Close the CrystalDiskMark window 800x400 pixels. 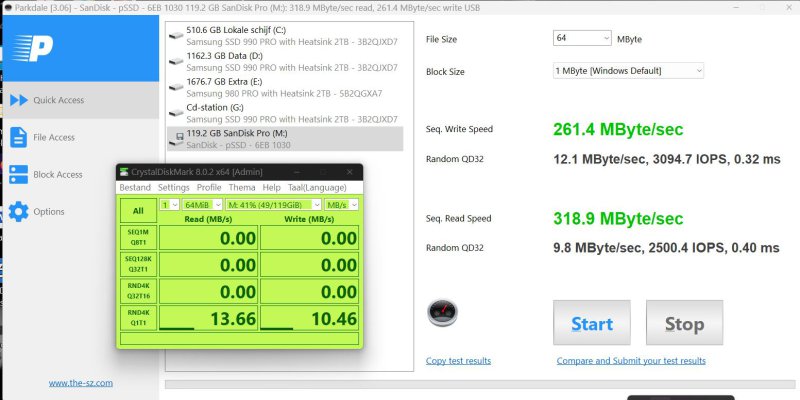349,172
